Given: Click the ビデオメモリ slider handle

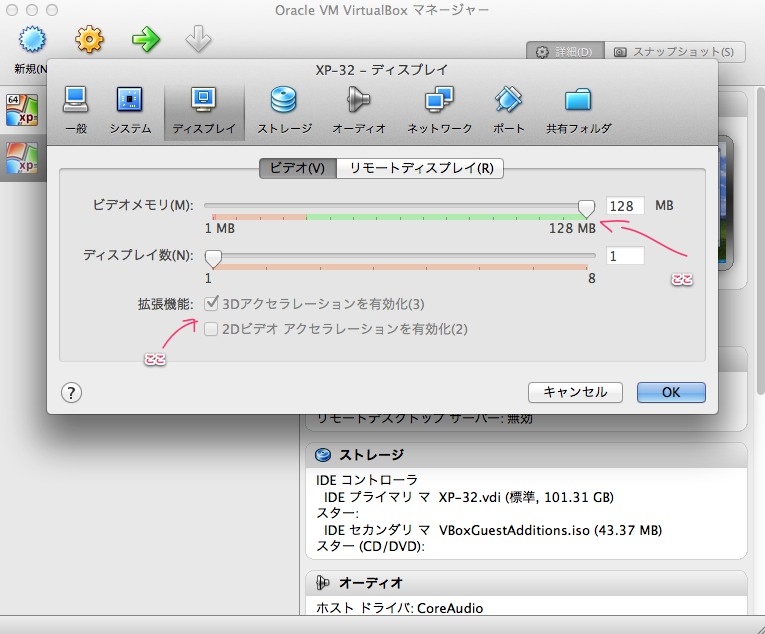Looking at the screenshot, I should pos(586,208).
